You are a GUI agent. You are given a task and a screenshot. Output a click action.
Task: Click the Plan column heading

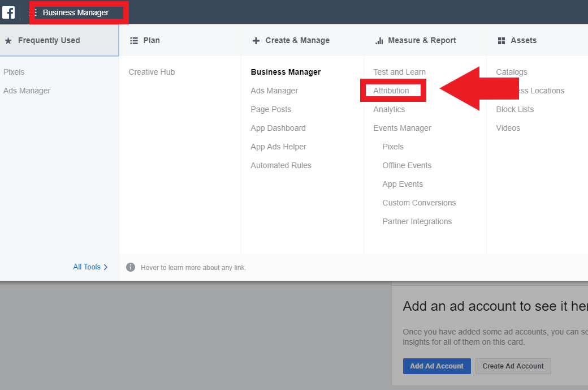pyautogui.click(x=152, y=41)
